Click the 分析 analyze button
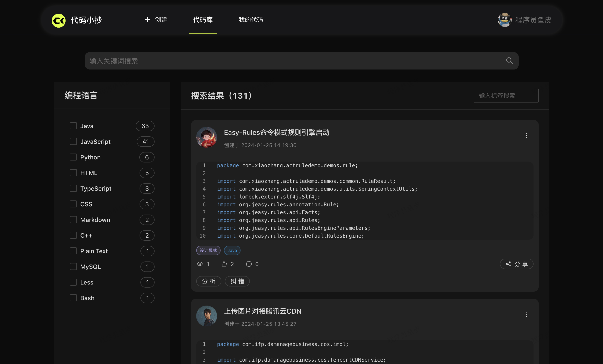 (x=209, y=281)
